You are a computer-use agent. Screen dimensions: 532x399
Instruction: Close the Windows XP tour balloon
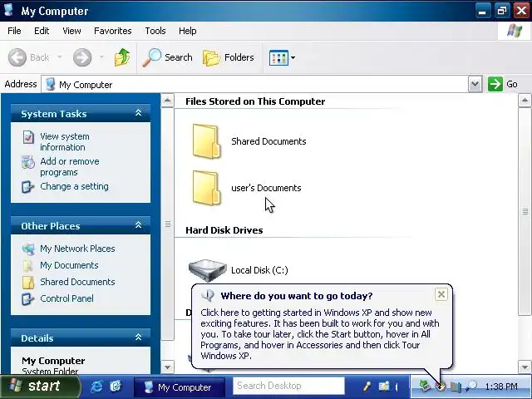[x=441, y=294]
